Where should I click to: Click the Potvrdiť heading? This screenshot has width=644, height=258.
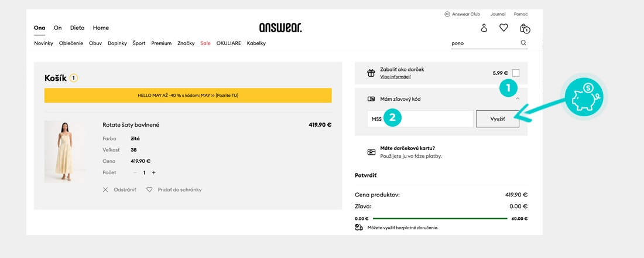tap(366, 175)
